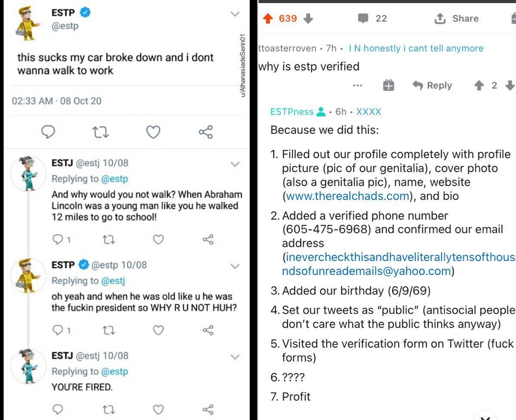Give an award via the gift icon
Image resolution: width=516 pixels, height=420 pixels.
pyautogui.click(x=388, y=85)
